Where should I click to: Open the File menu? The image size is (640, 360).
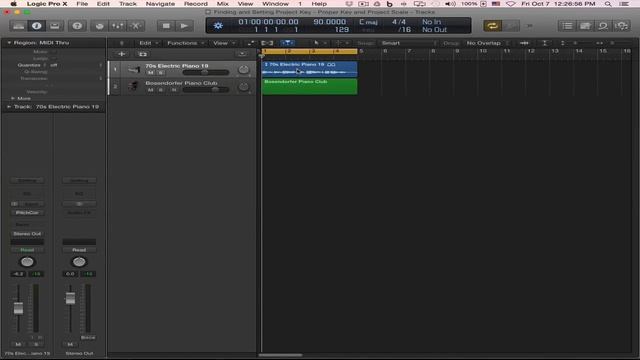[x=82, y=4]
